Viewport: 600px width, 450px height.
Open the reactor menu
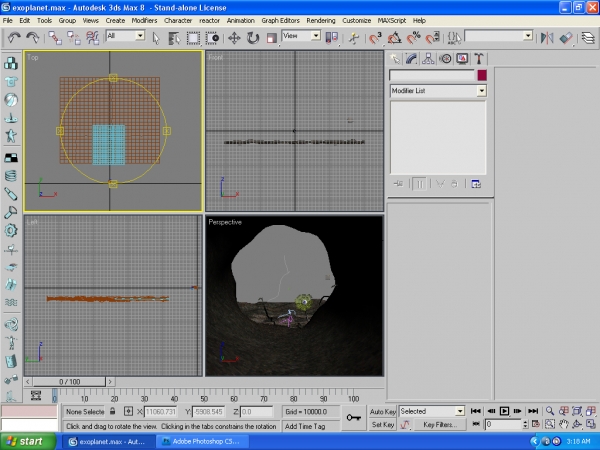click(x=209, y=20)
